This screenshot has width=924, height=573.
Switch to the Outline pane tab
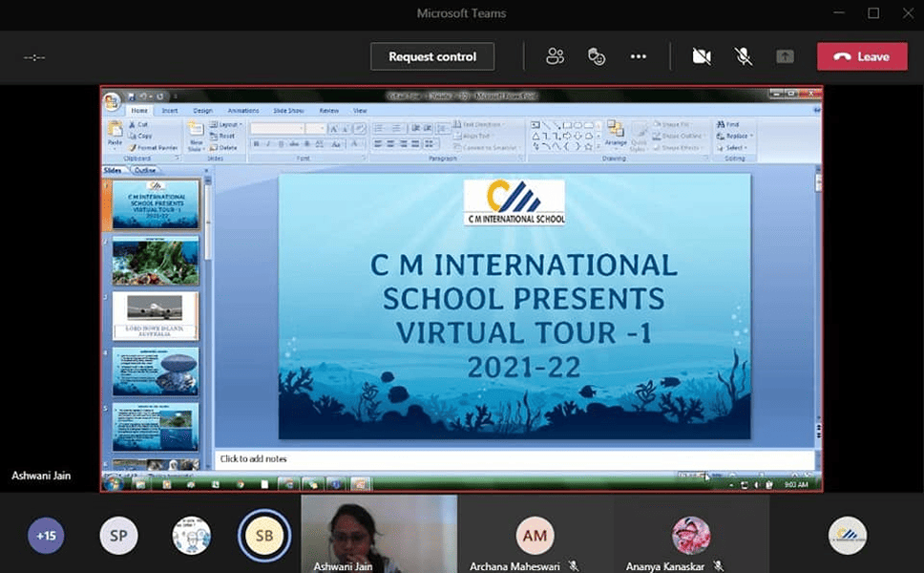(145, 170)
